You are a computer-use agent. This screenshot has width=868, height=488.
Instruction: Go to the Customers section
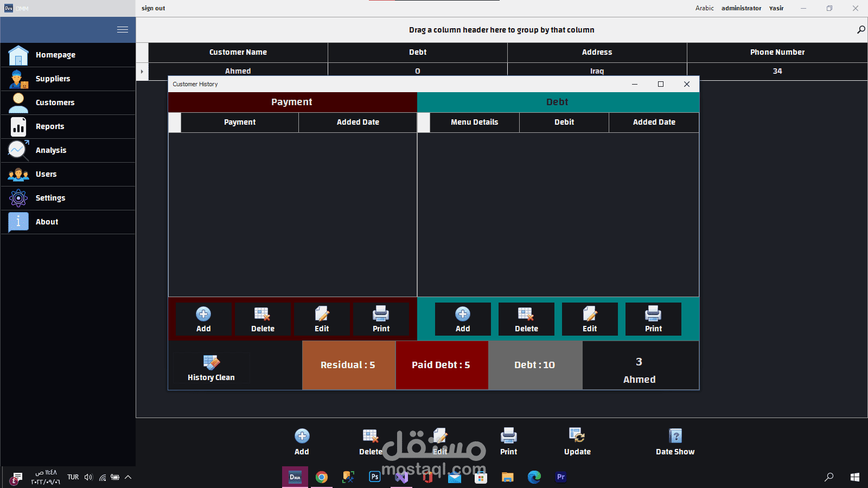68,102
